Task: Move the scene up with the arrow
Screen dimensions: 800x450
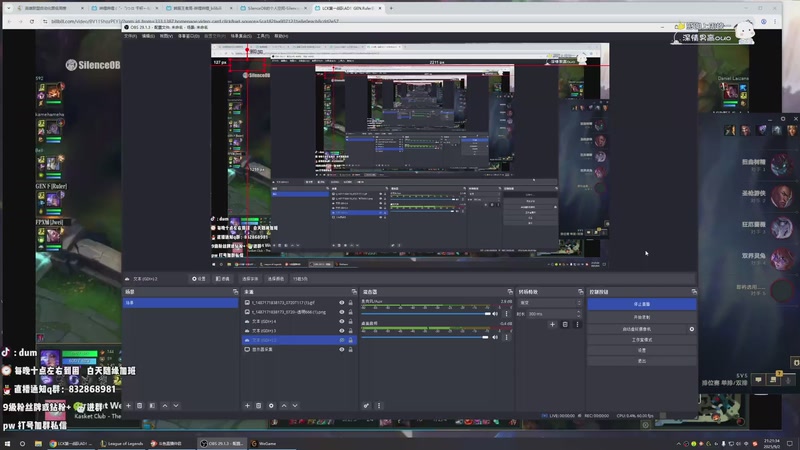Action: click(165, 406)
